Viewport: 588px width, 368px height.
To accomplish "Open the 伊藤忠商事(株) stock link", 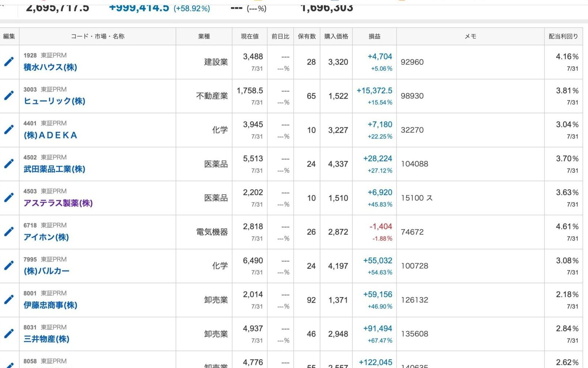I will tap(50, 305).
